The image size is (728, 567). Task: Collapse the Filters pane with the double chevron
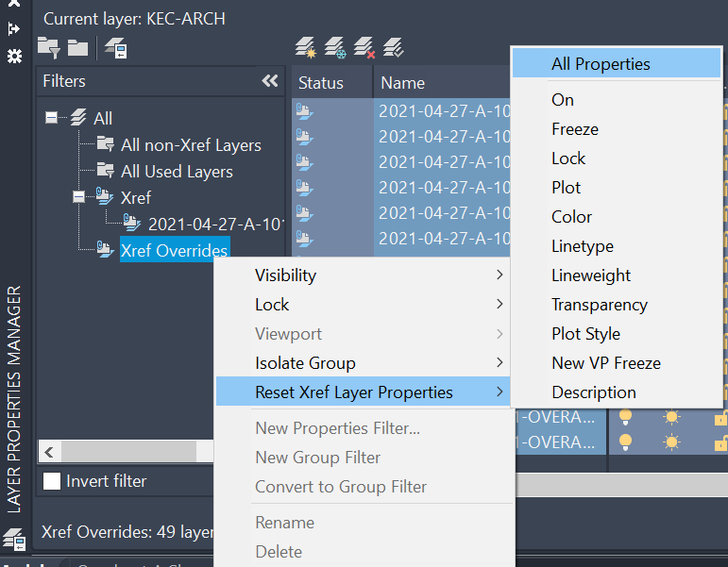point(270,81)
